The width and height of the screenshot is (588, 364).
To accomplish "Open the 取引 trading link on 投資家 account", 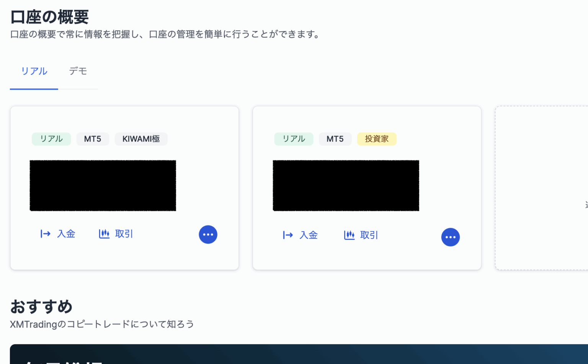I will pyautogui.click(x=369, y=235).
